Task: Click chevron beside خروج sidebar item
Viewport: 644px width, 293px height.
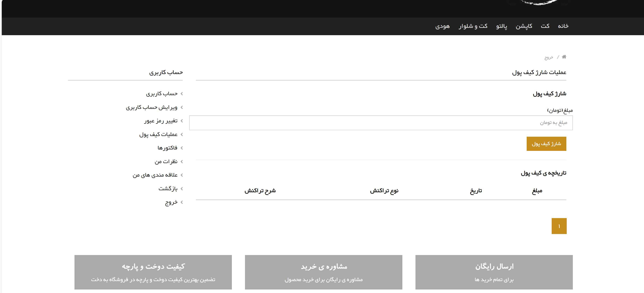Action: pyautogui.click(x=182, y=202)
